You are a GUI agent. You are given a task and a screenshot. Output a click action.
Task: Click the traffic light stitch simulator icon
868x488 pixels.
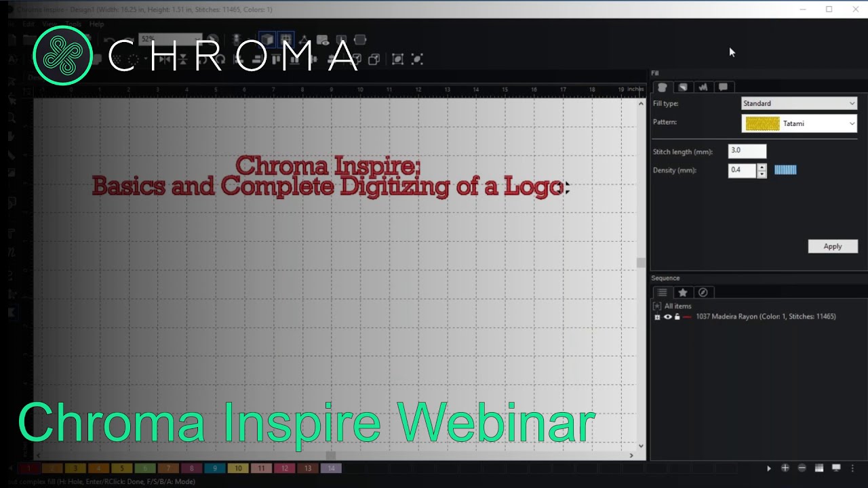[x=237, y=40]
